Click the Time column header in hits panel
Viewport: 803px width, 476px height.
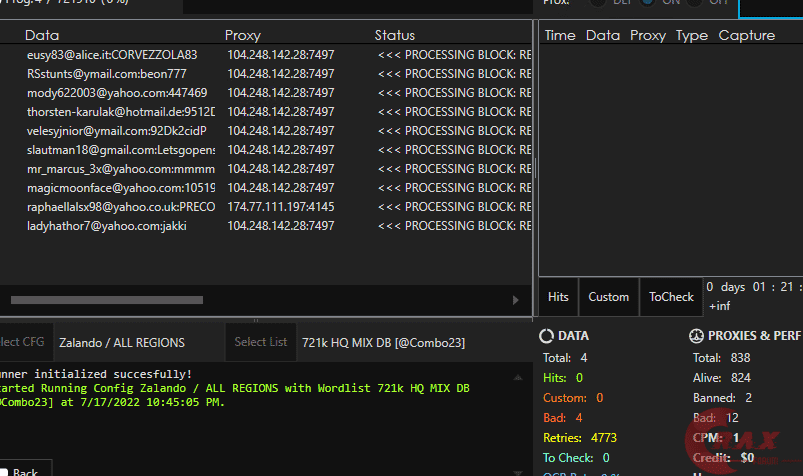coord(560,35)
